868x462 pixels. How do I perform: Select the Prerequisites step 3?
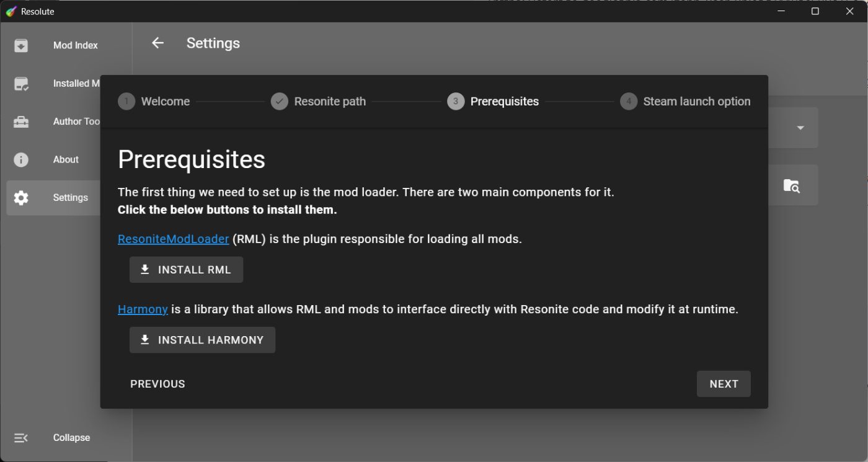[493, 101]
